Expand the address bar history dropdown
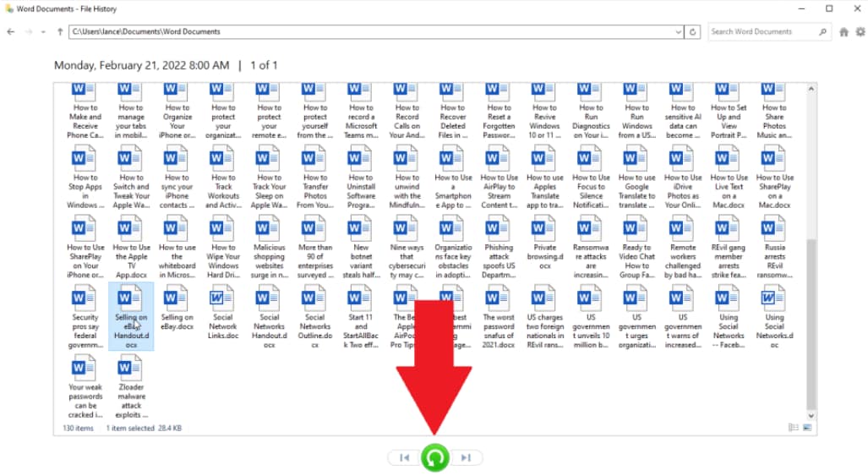 [x=678, y=32]
